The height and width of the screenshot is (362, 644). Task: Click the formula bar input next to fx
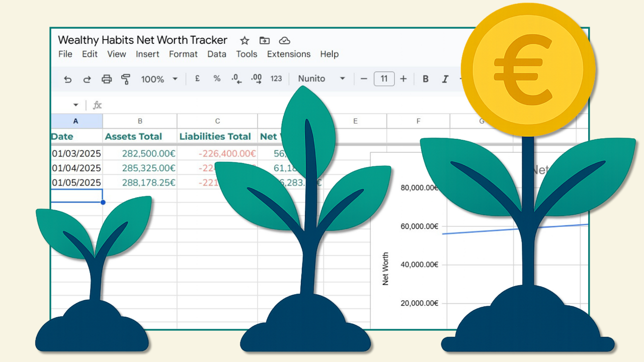coord(282,105)
